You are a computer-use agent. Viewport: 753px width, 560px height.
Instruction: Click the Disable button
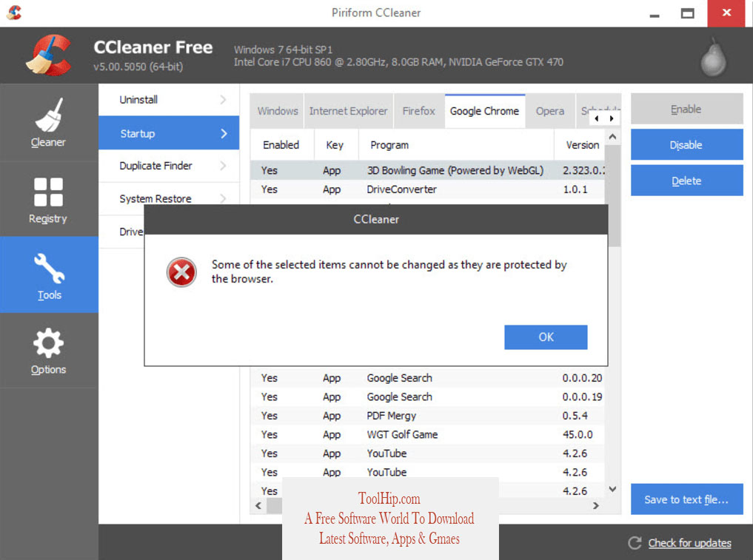686,144
